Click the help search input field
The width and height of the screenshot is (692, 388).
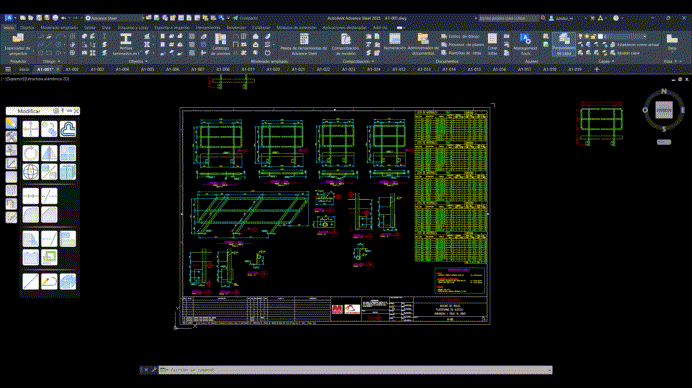pyautogui.click(x=508, y=18)
